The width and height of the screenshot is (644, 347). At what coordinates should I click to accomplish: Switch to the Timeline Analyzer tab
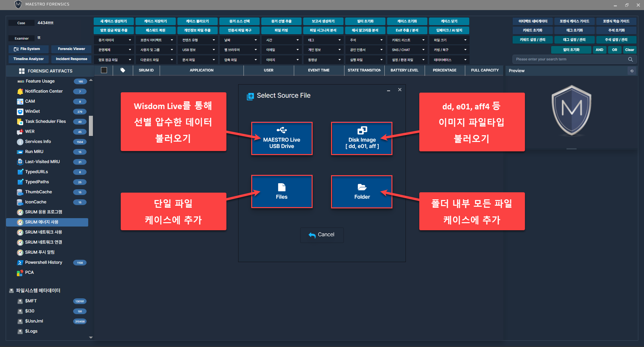pos(29,59)
